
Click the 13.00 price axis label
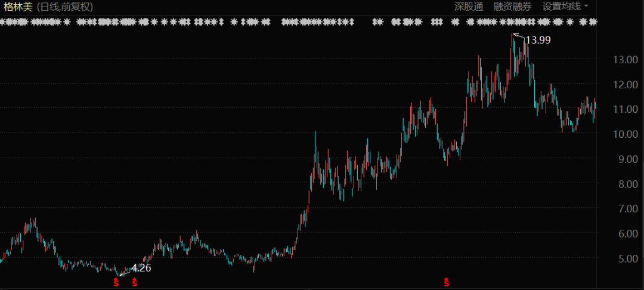click(x=625, y=60)
